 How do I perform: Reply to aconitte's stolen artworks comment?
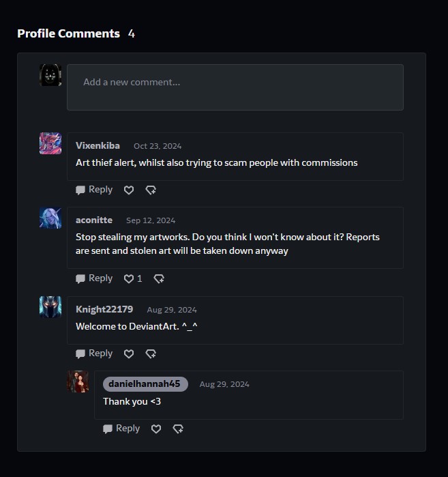[x=94, y=278]
